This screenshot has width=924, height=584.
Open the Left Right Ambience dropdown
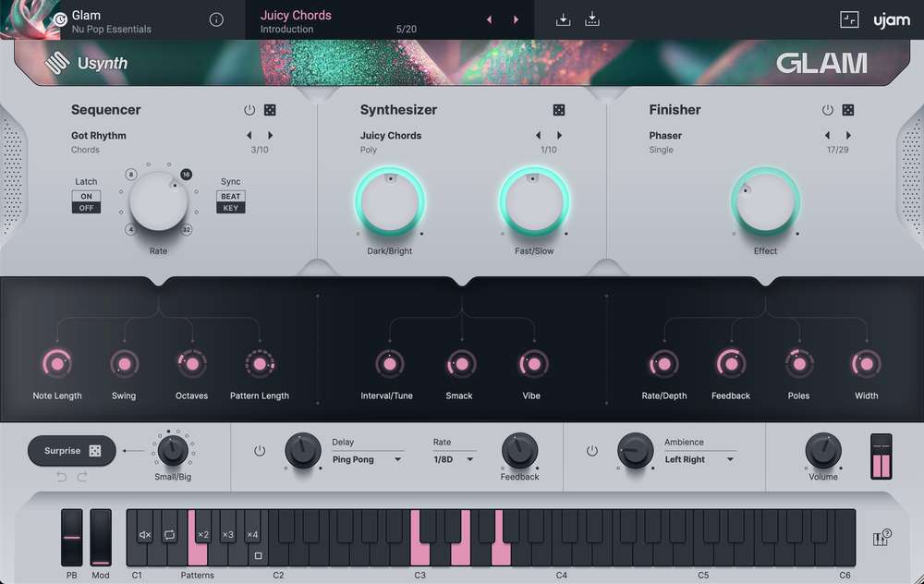pos(698,459)
